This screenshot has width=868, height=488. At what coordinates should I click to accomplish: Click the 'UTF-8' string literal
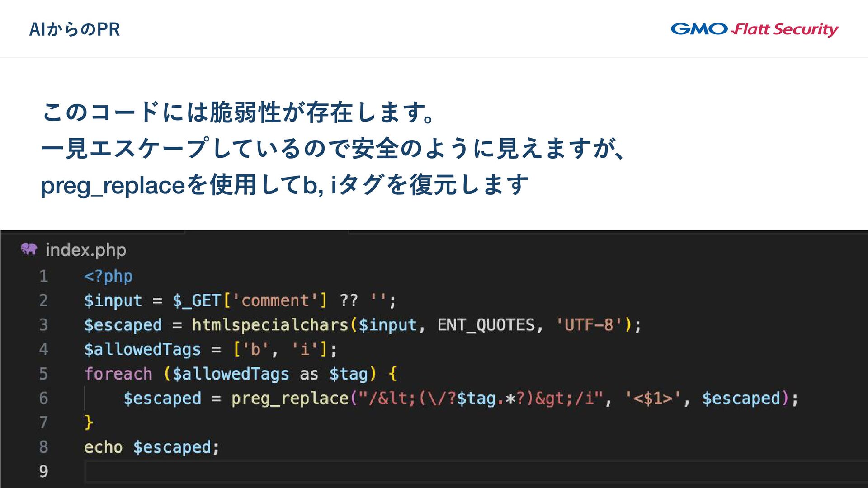tap(589, 325)
